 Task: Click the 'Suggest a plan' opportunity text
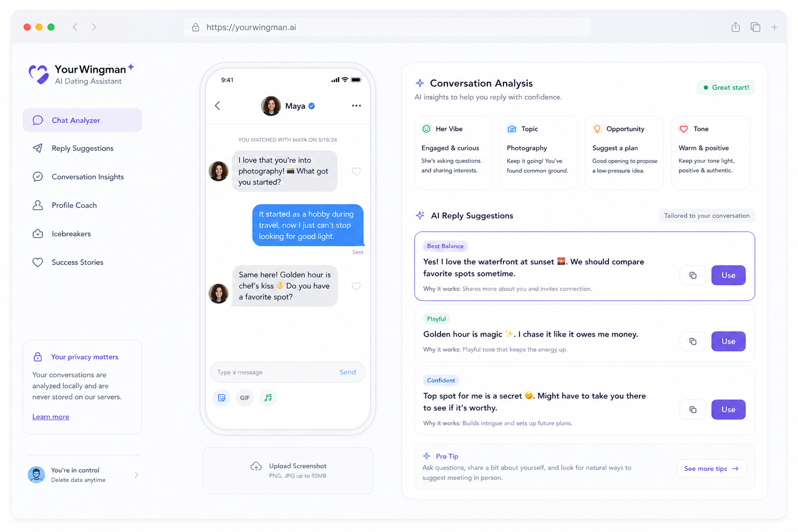[615, 148]
